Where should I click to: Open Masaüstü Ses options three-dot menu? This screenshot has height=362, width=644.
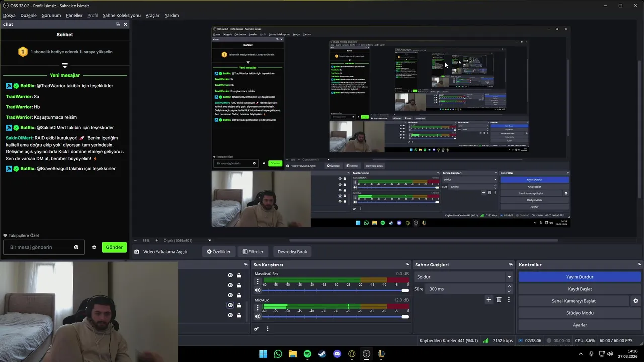pos(258,282)
